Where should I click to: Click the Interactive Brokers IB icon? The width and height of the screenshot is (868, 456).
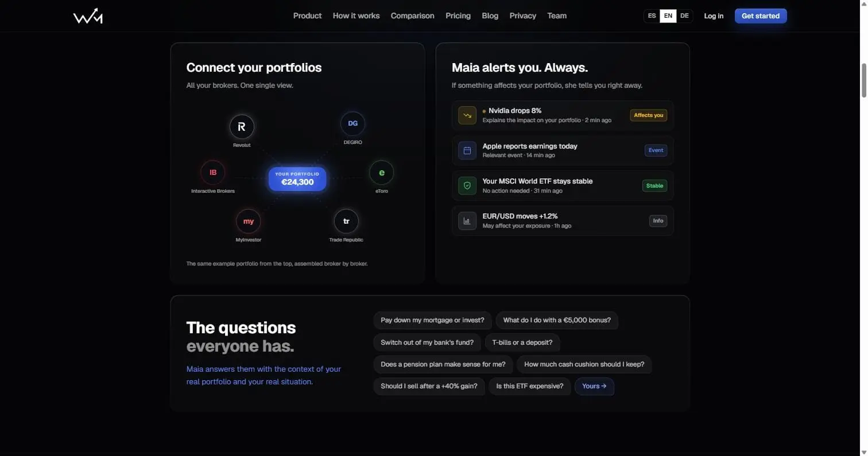pos(213,172)
